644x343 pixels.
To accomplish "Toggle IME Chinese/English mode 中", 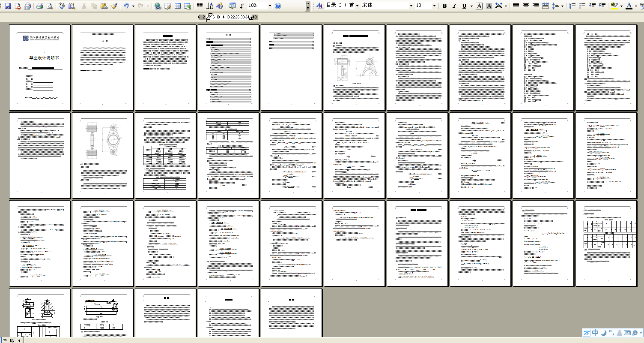I will (595, 333).
